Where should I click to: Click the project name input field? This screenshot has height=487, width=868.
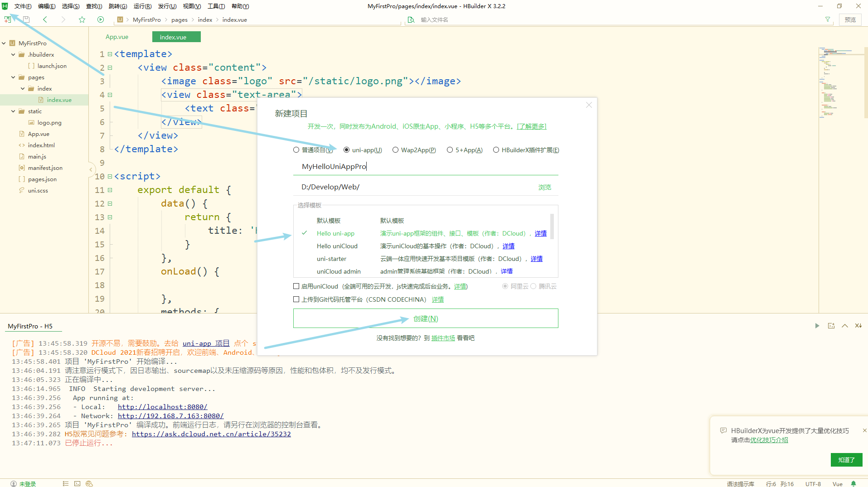426,166
